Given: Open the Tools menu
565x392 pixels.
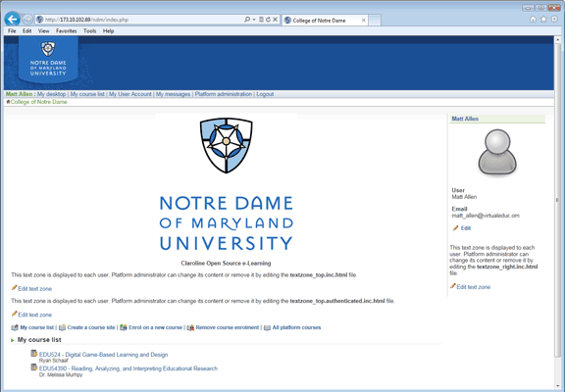Looking at the screenshot, I should (89, 31).
